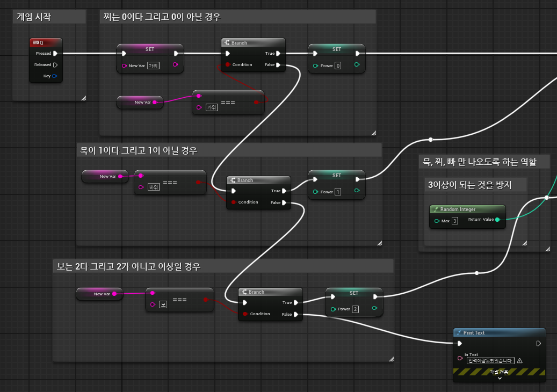The width and height of the screenshot is (557, 392).
Task: Expand the Print Text node advanced chevron
Action: point(500,378)
